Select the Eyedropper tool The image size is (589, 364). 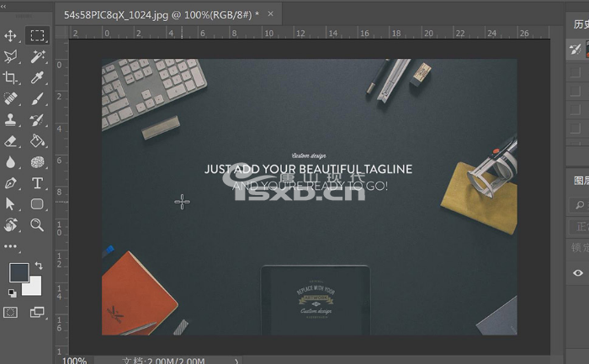(x=37, y=77)
